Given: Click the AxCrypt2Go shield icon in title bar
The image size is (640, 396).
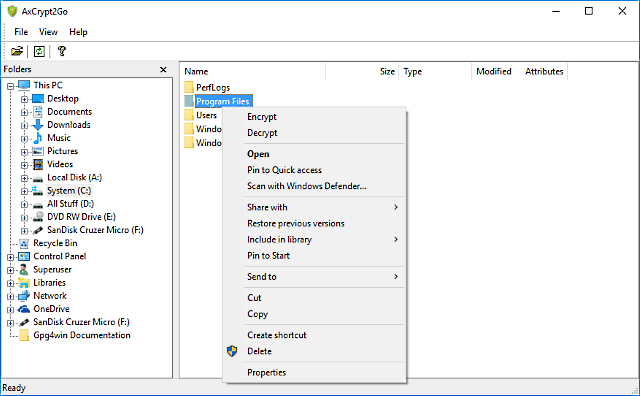Looking at the screenshot, I should coord(12,11).
